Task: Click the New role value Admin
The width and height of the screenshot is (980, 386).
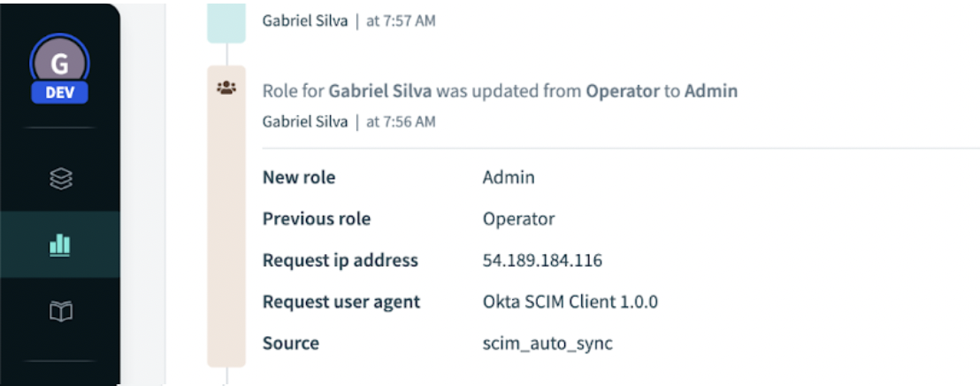Action: 509,177
